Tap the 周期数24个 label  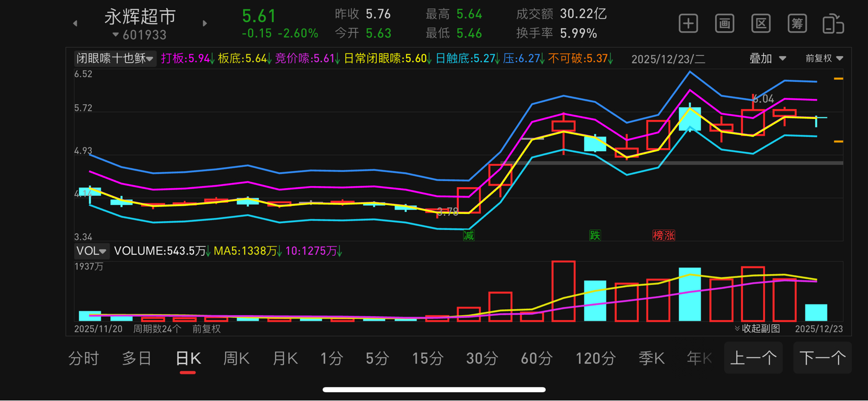(x=157, y=329)
